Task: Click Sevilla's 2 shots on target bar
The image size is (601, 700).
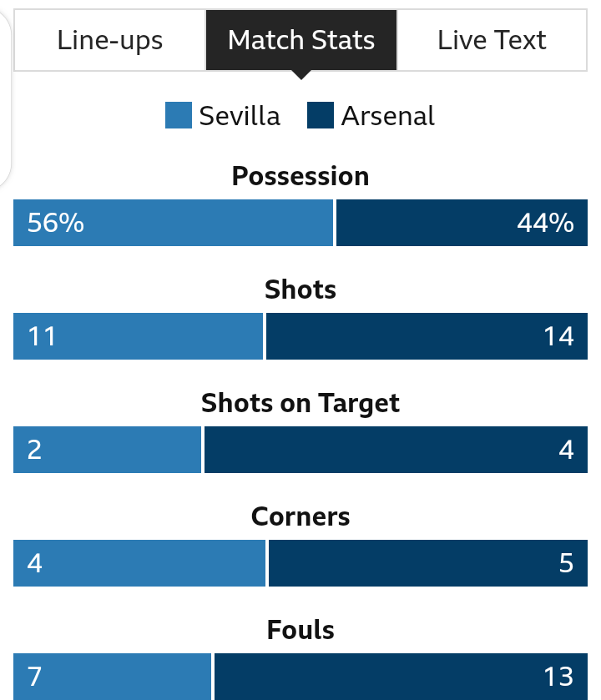Action: tap(107, 450)
